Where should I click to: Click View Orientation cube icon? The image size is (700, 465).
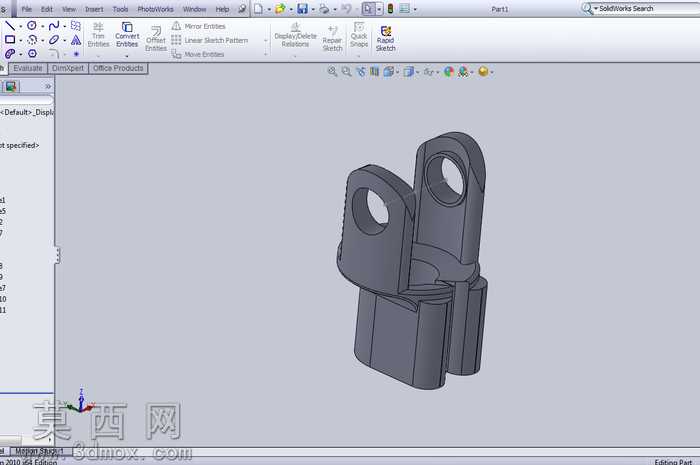388,71
